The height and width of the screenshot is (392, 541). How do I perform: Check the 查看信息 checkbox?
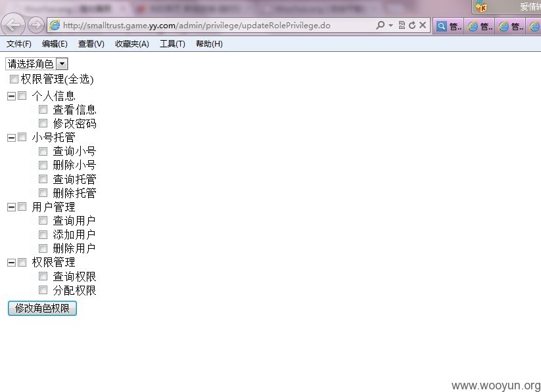point(43,110)
